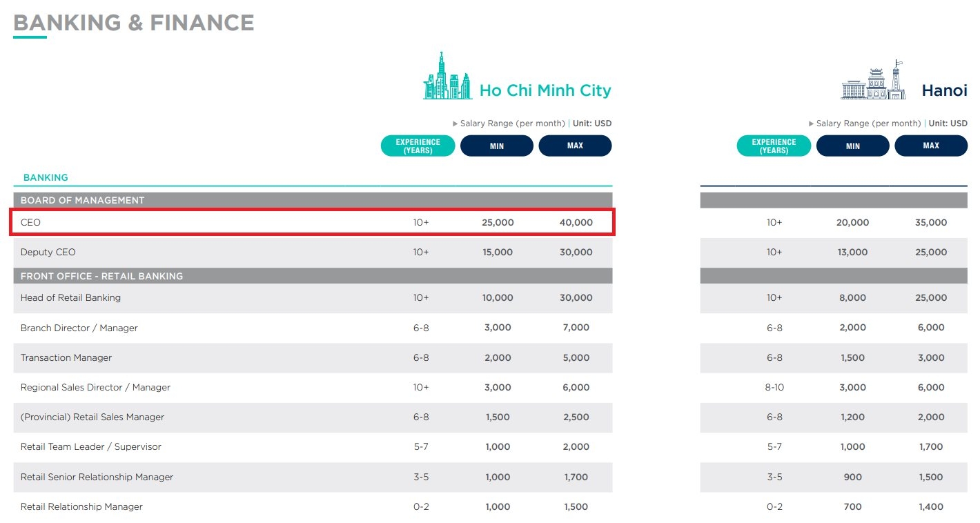Click the Ho Chi Minh City title text

(x=545, y=90)
